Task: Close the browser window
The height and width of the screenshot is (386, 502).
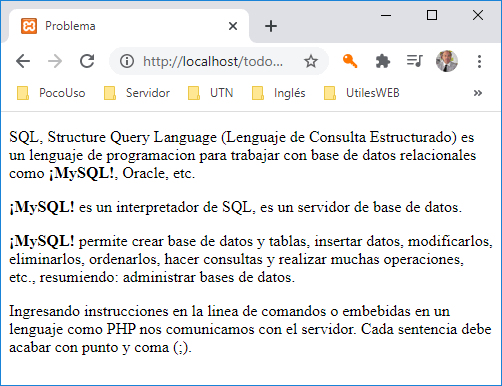Action: coord(478,15)
